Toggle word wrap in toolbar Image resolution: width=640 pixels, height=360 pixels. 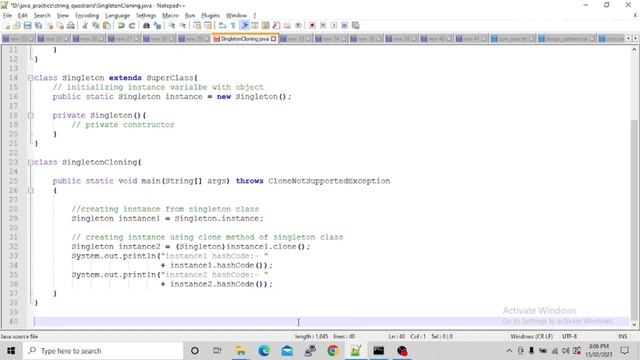point(222,25)
